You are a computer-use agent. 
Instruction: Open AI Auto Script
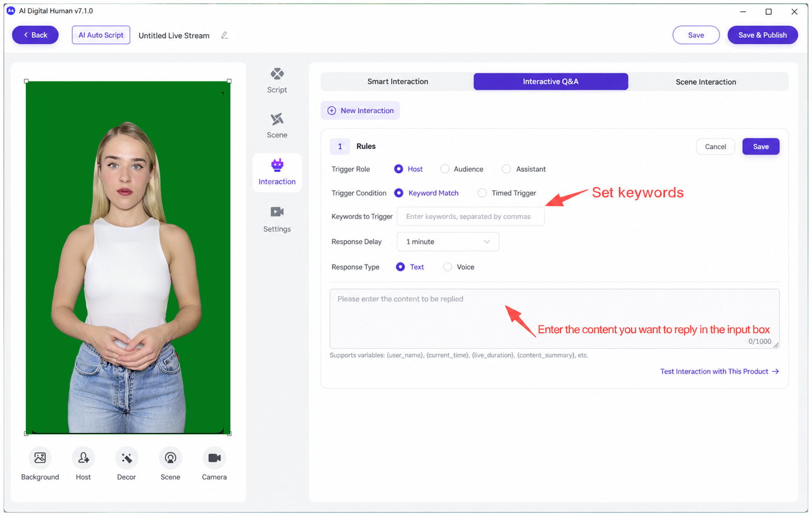pyautogui.click(x=101, y=35)
